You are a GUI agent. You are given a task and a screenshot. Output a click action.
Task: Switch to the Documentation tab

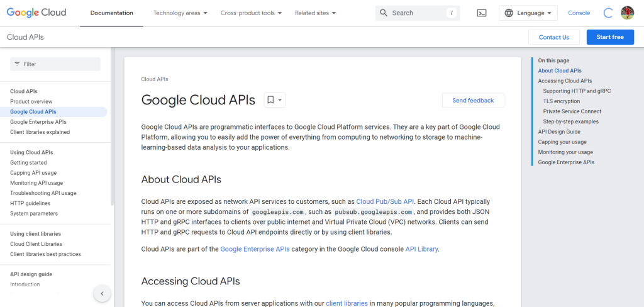tap(111, 13)
